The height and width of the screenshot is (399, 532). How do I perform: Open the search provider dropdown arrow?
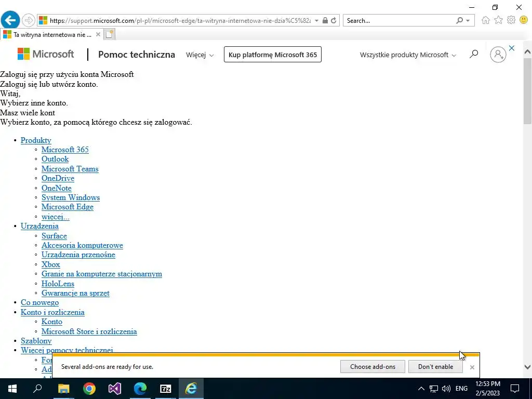pos(468,20)
